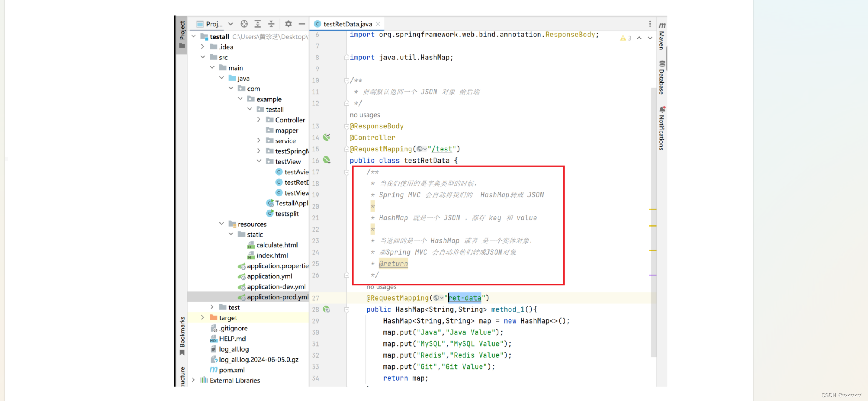The width and height of the screenshot is (868, 401).
Task: Open the Proj... view dropdown
Action: (231, 24)
